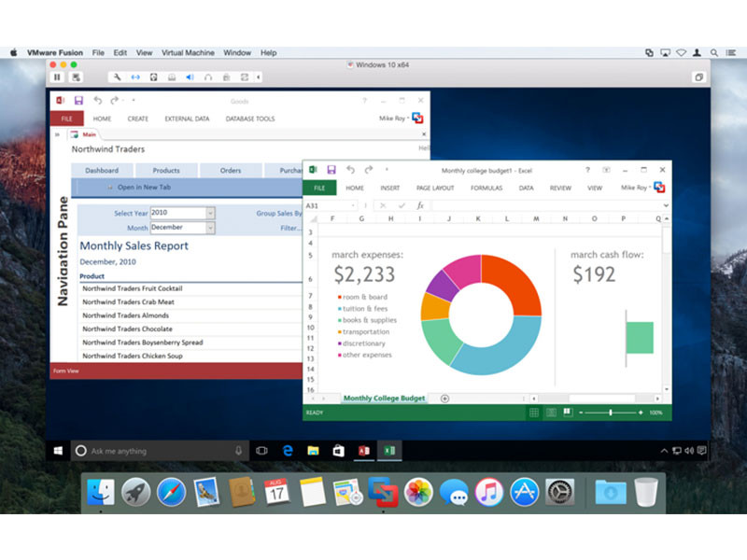Undo last action in Excel quick access toolbar

(351, 170)
